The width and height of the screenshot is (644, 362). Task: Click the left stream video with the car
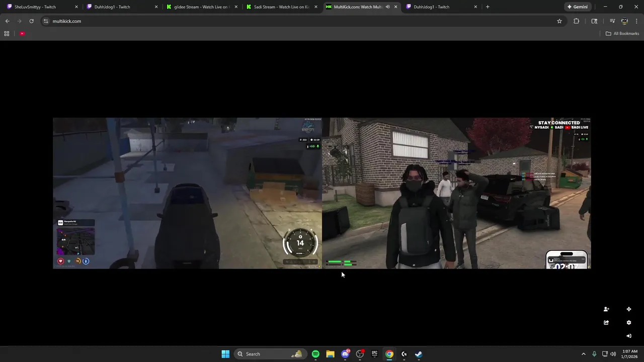[x=187, y=193]
